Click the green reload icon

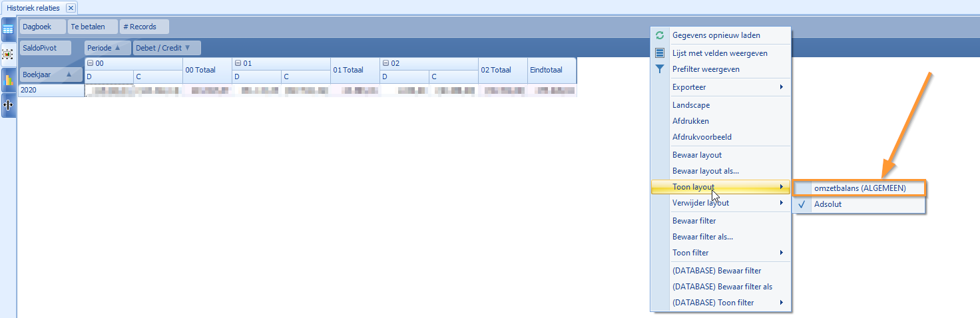point(660,35)
